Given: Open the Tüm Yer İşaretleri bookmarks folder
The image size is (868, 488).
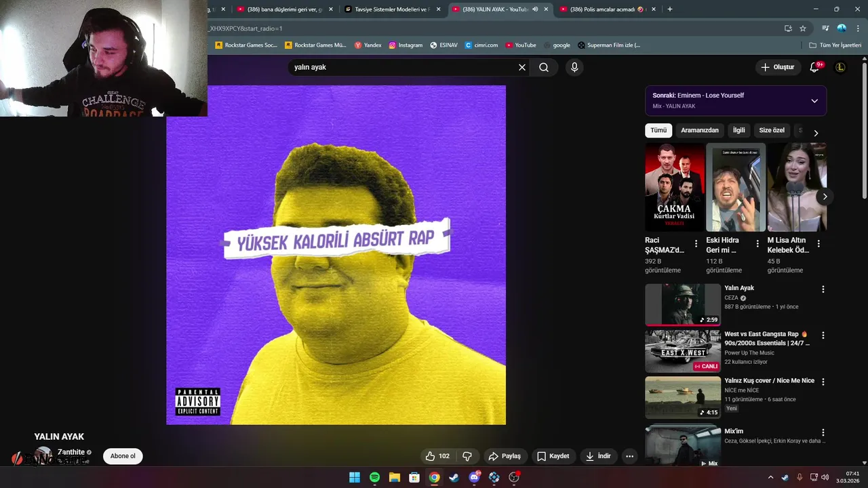Looking at the screenshot, I should [835, 45].
